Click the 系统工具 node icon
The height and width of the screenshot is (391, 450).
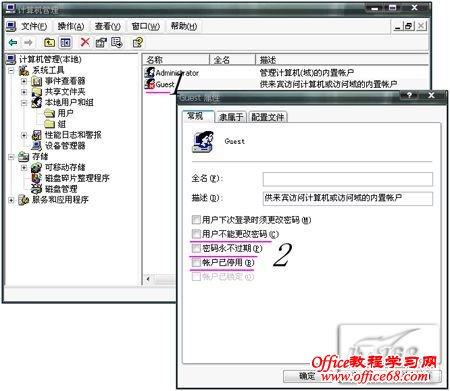tap(24, 70)
